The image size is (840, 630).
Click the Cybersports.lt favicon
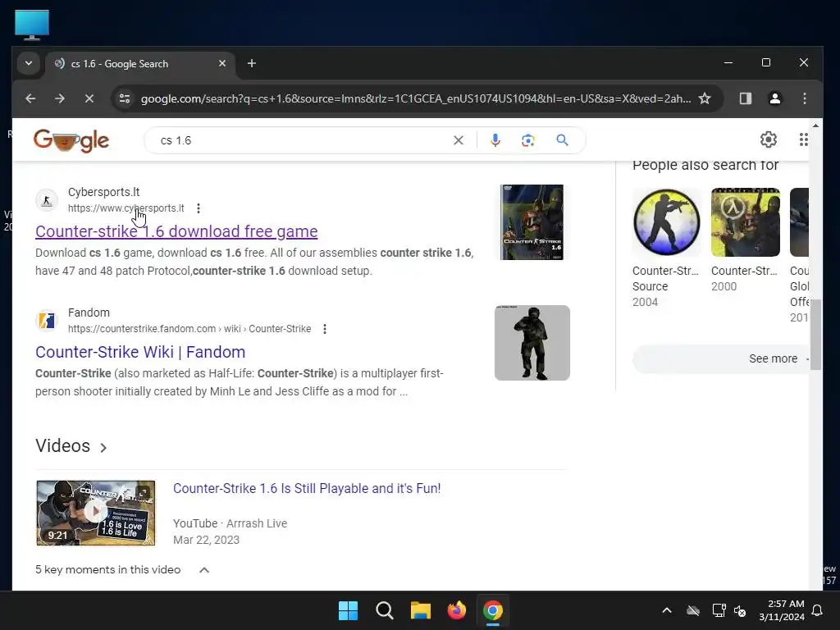[x=47, y=200]
